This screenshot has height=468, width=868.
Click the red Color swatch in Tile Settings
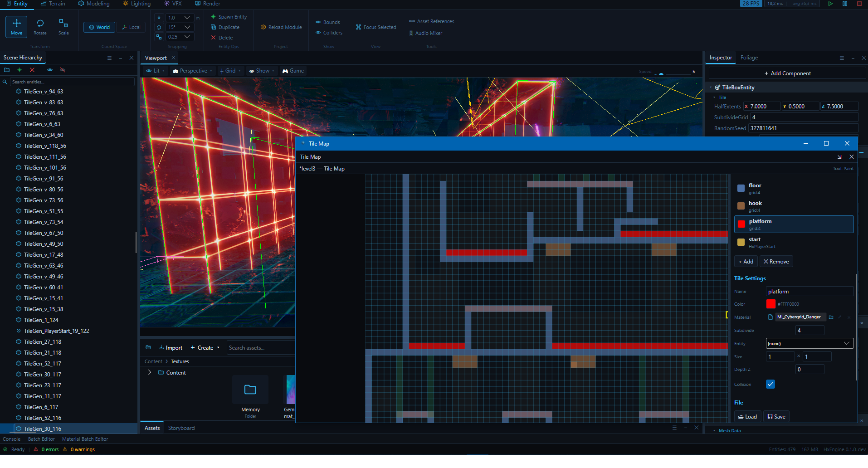[x=770, y=304]
